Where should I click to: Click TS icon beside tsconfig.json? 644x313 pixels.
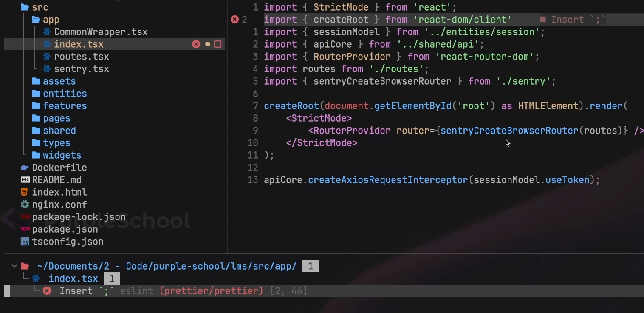pyautogui.click(x=25, y=242)
